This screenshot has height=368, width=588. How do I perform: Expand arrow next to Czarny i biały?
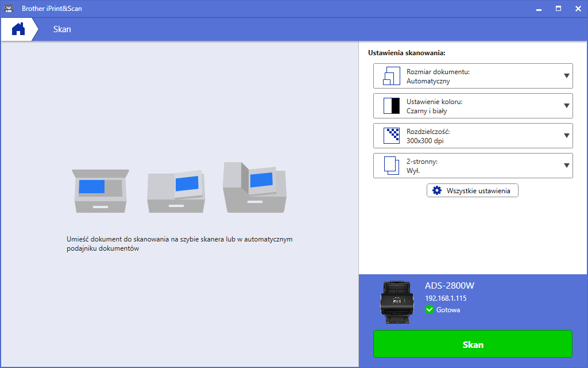coord(567,106)
